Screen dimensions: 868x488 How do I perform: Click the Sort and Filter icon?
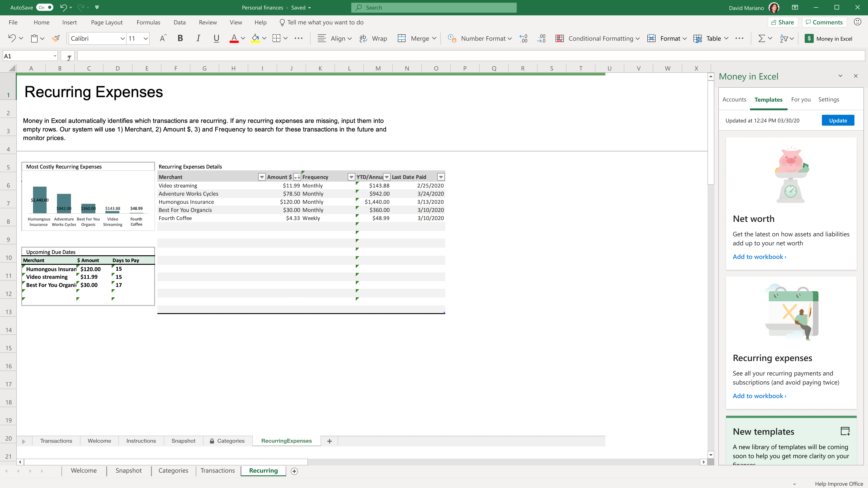click(784, 38)
